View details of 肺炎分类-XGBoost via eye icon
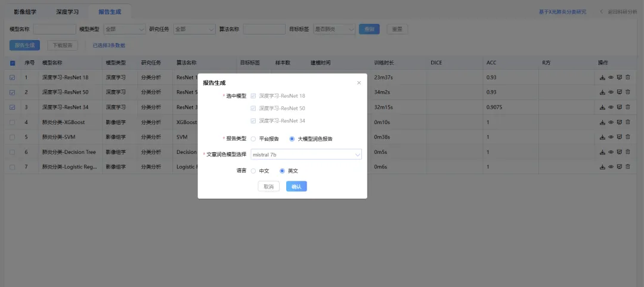The height and width of the screenshot is (287, 644). (x=611, y=122)
